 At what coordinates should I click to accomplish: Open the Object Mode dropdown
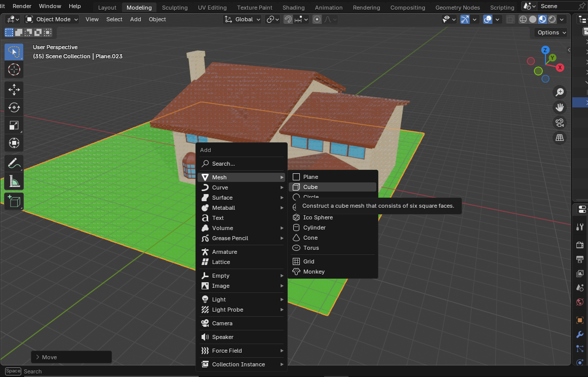[52, 19]
